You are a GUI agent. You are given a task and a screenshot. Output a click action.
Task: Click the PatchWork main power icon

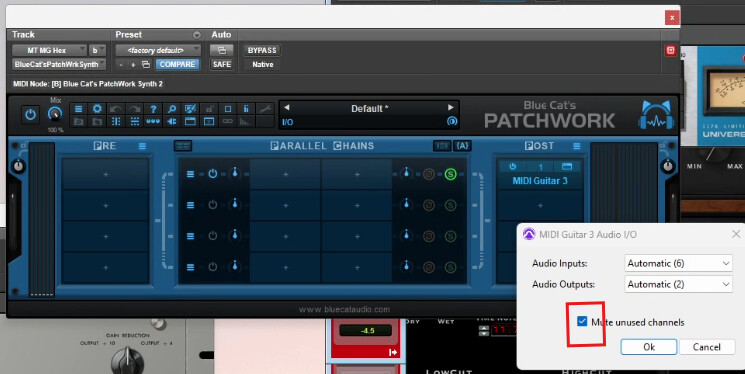tap(30, 115)
